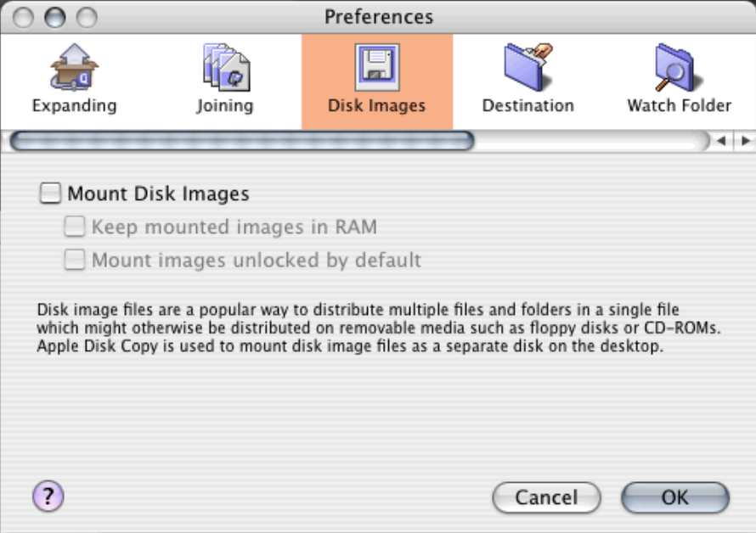756x533 pixels.
Task: Go to the Destination tab label
Action: pos(528,106)
